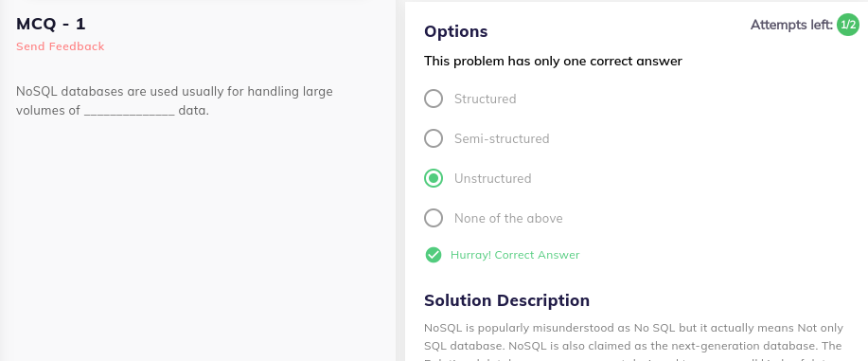Click the only one correct answer notice
The image size is (868, 361).
click(x=553, y=61)
